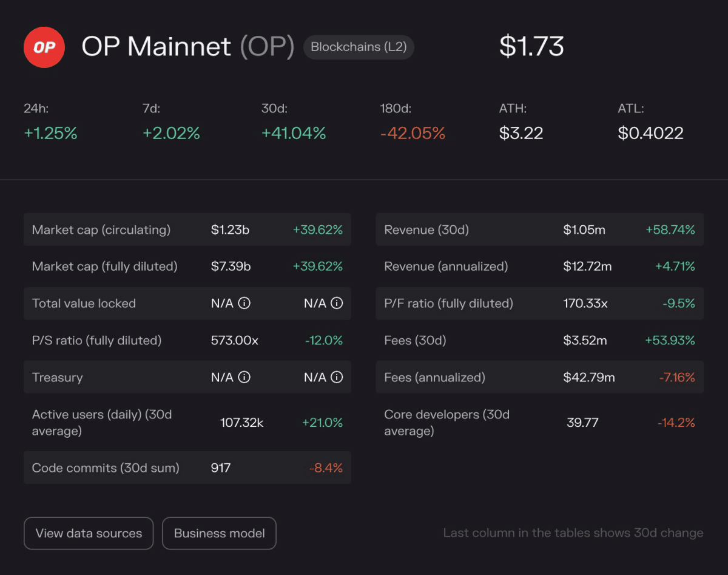Click info icon beside Treasury N/A value
This screenshot has width=728, height=575.
(244, 377)
